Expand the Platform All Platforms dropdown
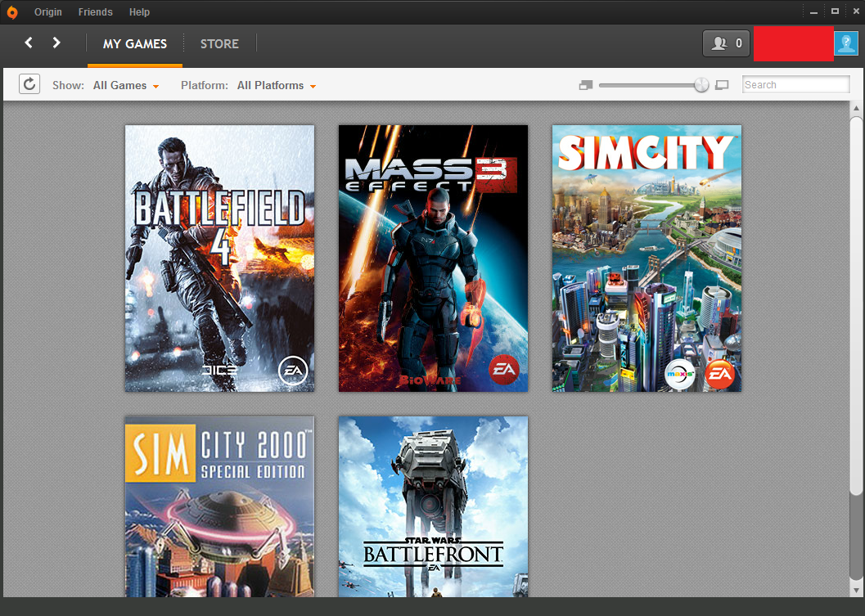The image size is (865, 616). click(277, 85)
